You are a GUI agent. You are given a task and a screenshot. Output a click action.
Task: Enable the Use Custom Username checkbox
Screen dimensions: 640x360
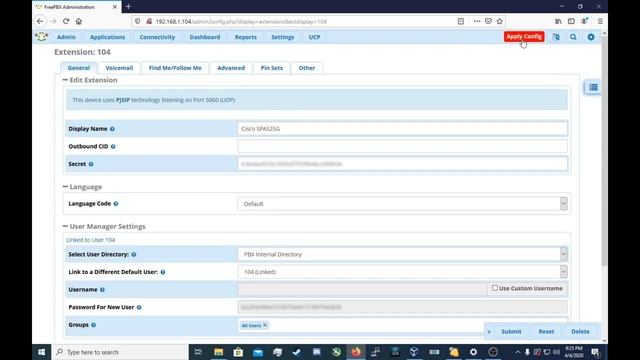point(495,288)
